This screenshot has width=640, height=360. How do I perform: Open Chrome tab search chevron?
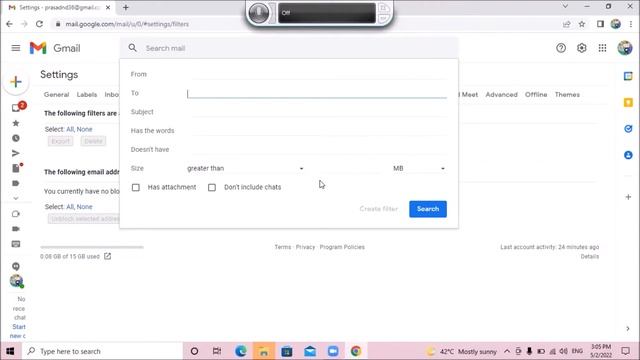565,7
